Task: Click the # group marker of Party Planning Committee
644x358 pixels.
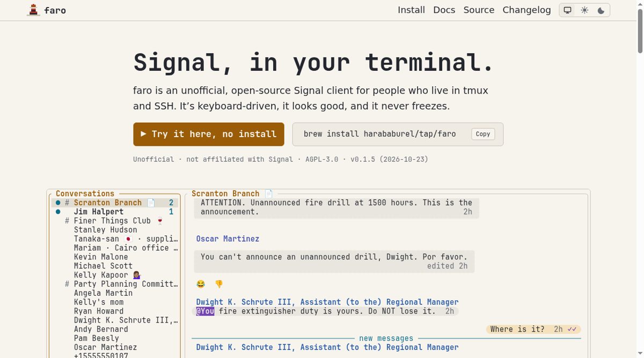Action: (x=67, y=284)
